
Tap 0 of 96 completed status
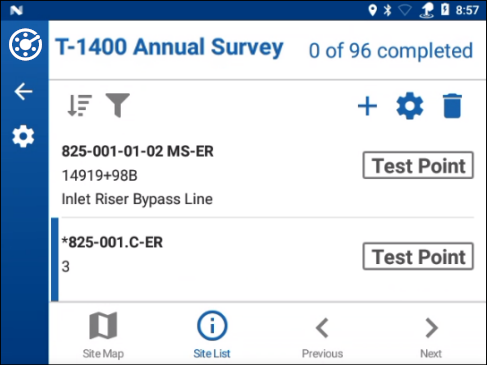(391, 51)
